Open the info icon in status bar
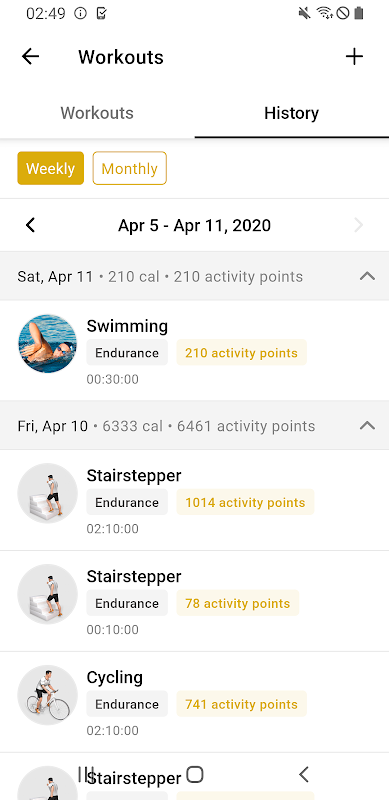 pos(80,13)
